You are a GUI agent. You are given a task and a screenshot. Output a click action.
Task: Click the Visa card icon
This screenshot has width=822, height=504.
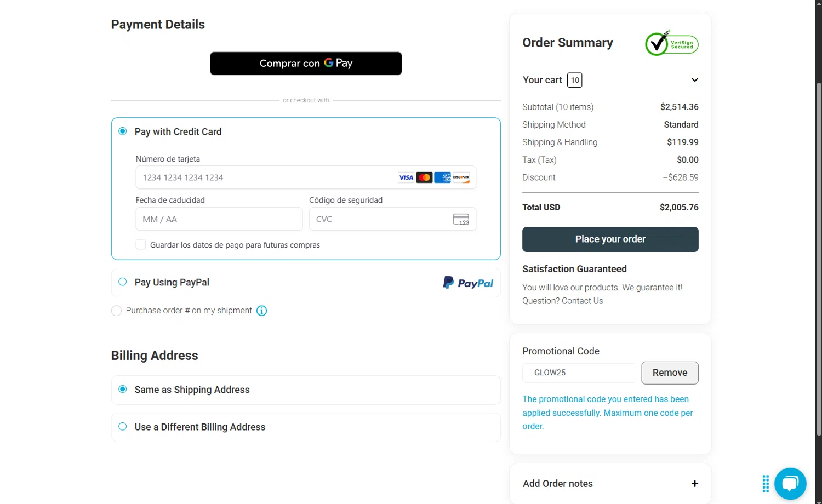(x=406, y=177)
